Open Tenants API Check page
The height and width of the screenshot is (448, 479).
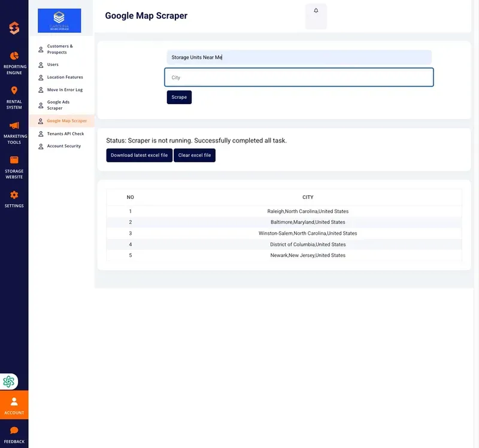[x=65, y=134]
